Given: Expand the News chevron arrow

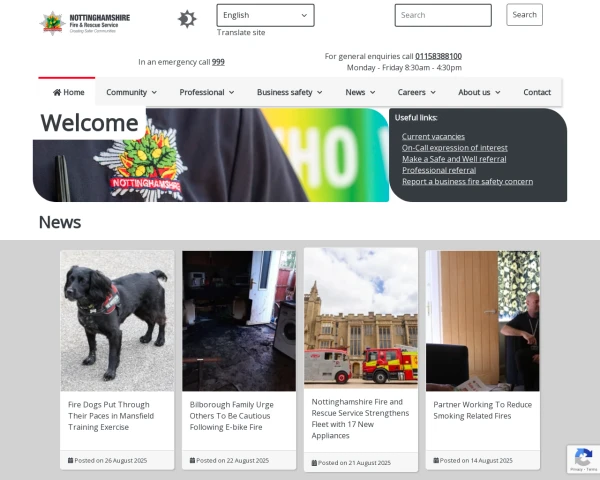Looking at the screenshot, I should [373, 92].
